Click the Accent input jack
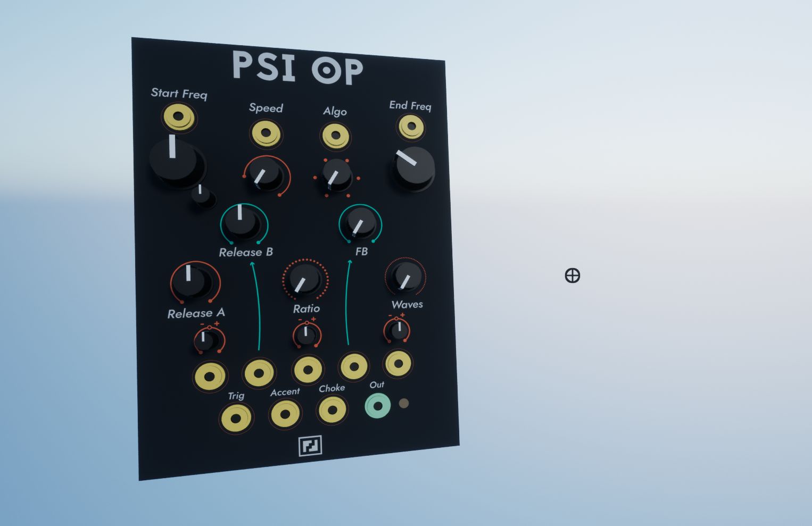Viewport: 812px width, 526px height. click(x=285, y=414)
